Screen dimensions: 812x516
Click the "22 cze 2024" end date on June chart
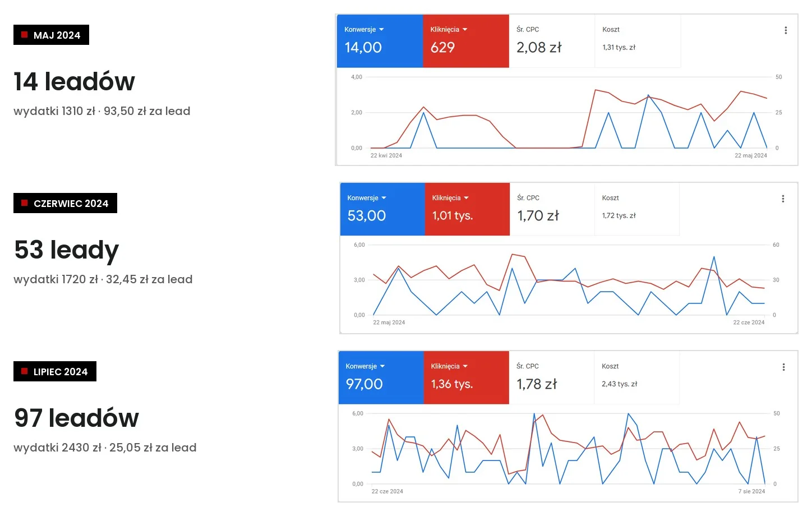[x=749, y=322]
